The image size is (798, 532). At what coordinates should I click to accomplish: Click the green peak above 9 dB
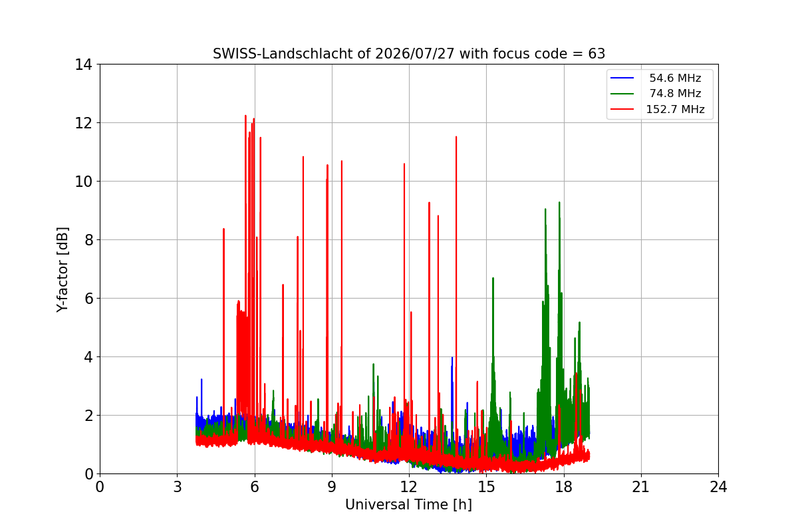[x=559, y=203]
